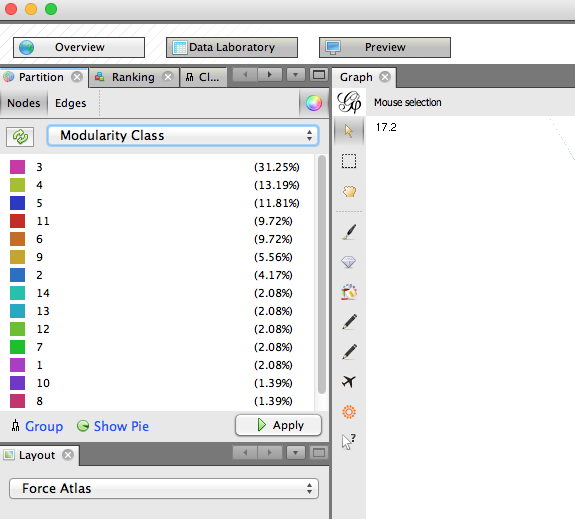Select the orange heat map tool

point(349,412)
